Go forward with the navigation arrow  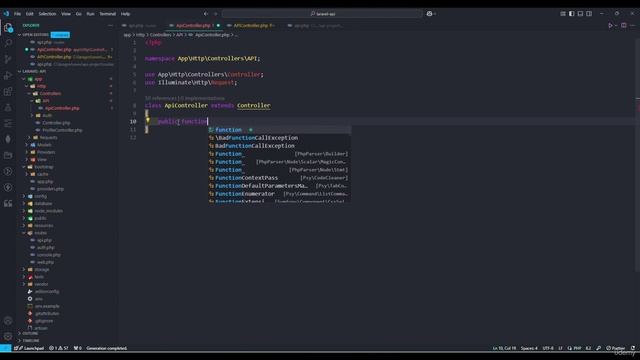216,13
